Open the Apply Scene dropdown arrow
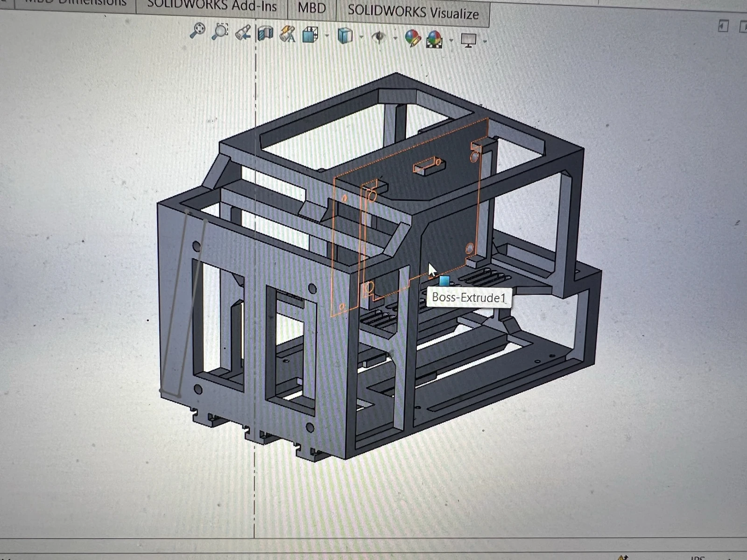 (451, 41)
